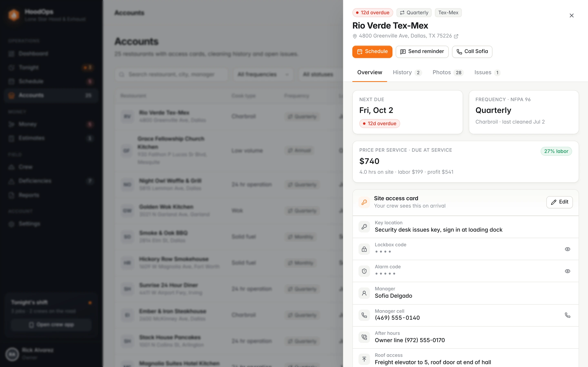Open the All statuses filter dropdown
588x367 pixels.
pyautogui.click(x=321, y=74)
